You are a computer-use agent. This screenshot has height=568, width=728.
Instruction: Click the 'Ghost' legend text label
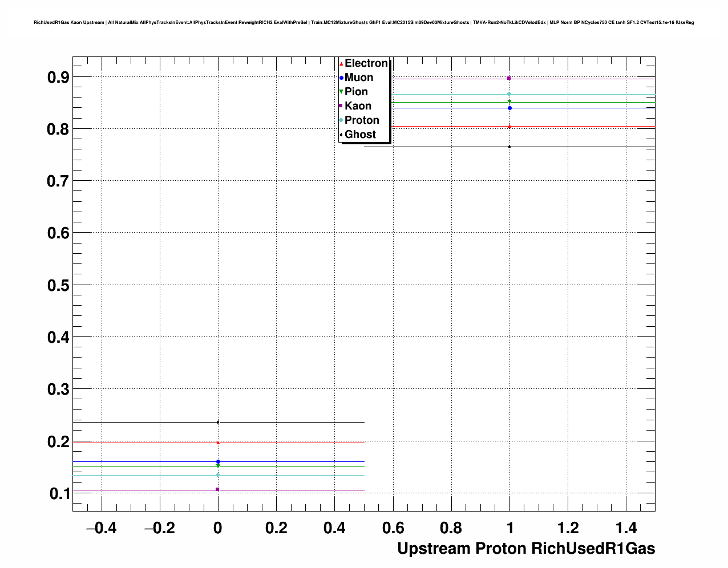pos(360,135)
